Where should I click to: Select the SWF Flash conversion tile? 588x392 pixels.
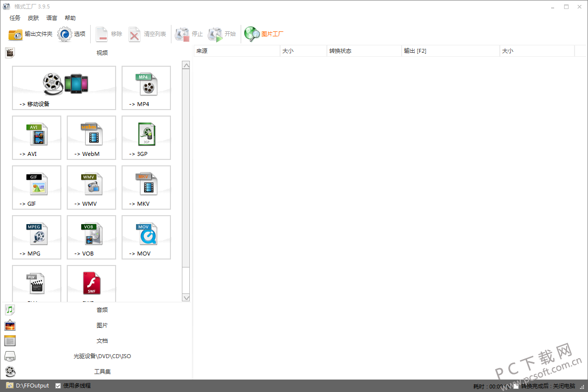(92, 284)
